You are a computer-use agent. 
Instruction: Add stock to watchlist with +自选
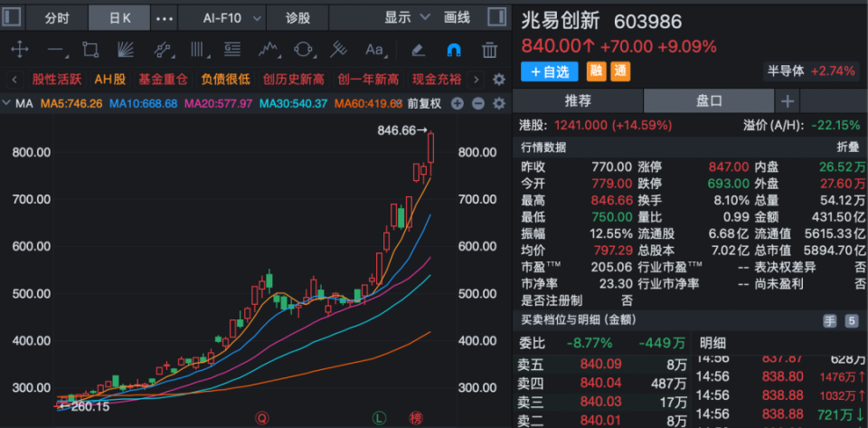point(549,71)
